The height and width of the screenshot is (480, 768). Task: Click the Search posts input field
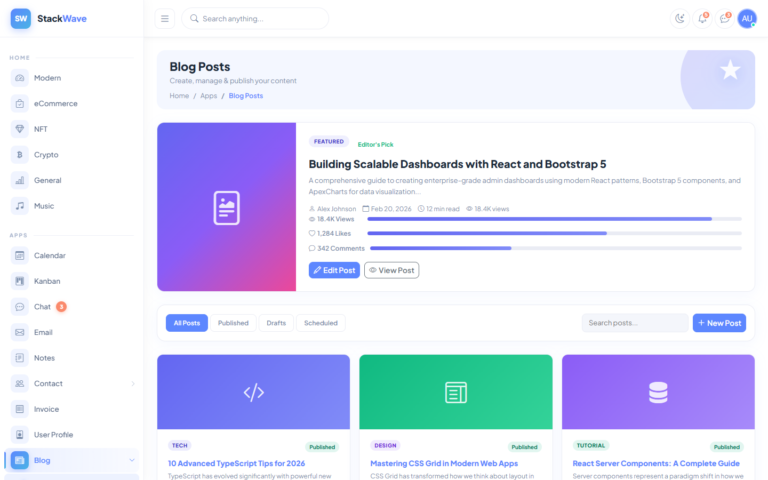(x=635, y=323)
